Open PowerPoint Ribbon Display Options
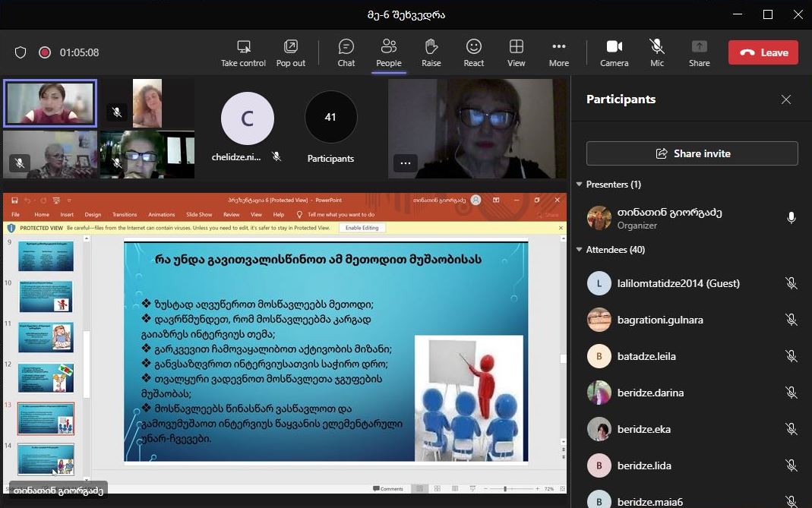The height and width of the screenshot is (508, 812). [x=495, y=200]
